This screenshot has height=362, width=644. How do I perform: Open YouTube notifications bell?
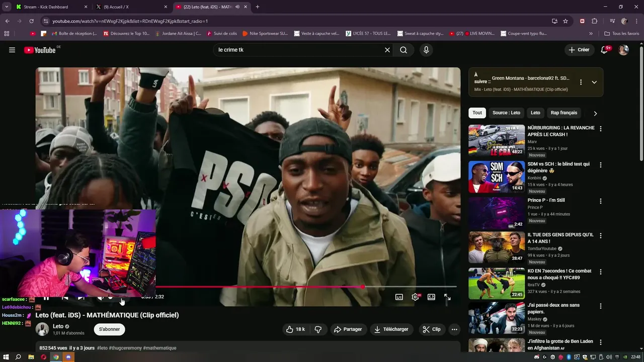pos(604,50)
